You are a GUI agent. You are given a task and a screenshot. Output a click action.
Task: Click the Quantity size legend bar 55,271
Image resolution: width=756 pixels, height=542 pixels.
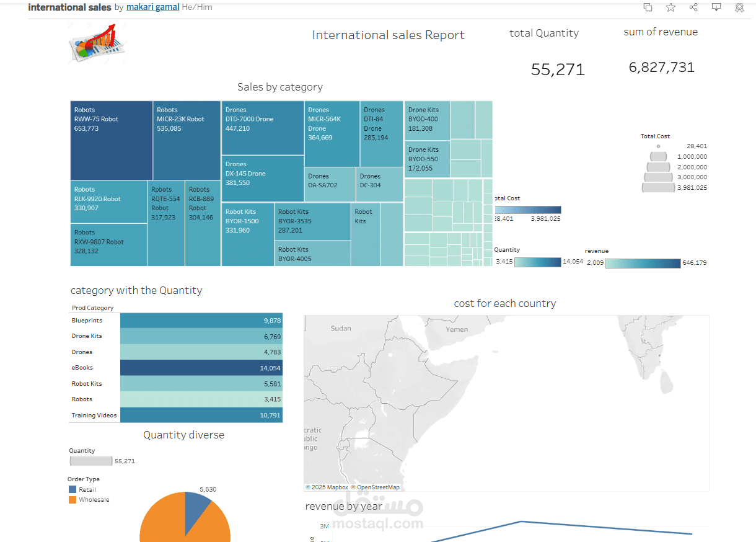(91, 461)
